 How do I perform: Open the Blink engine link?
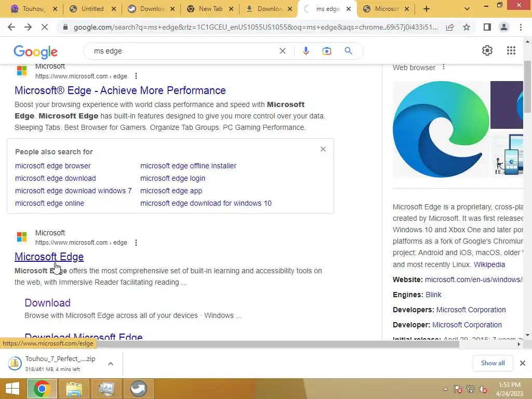[433, 295]
